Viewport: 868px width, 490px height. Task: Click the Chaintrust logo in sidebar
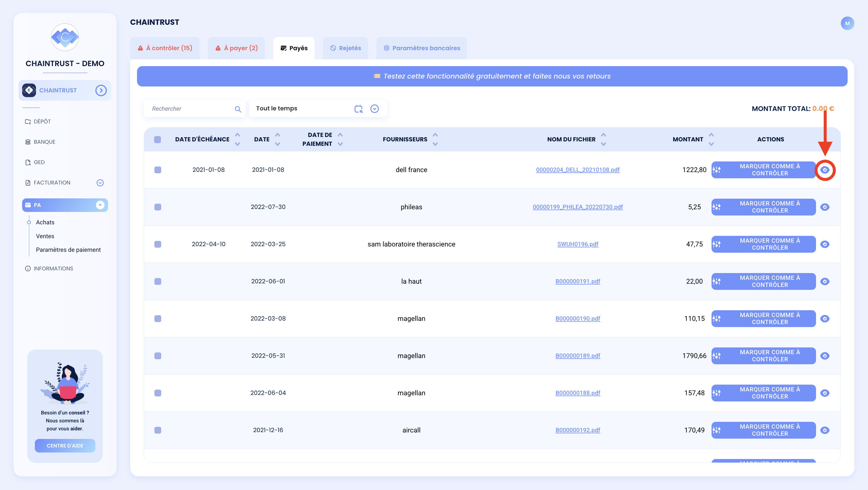(65, 37)
